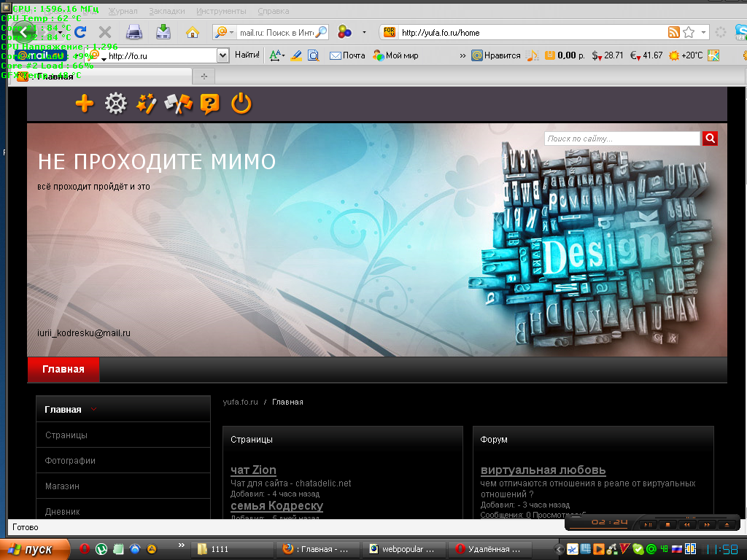This screenshot has height=560, width=747.
Task: Open the address bar history dropdown arrow
Action: [x=704, y=32]
